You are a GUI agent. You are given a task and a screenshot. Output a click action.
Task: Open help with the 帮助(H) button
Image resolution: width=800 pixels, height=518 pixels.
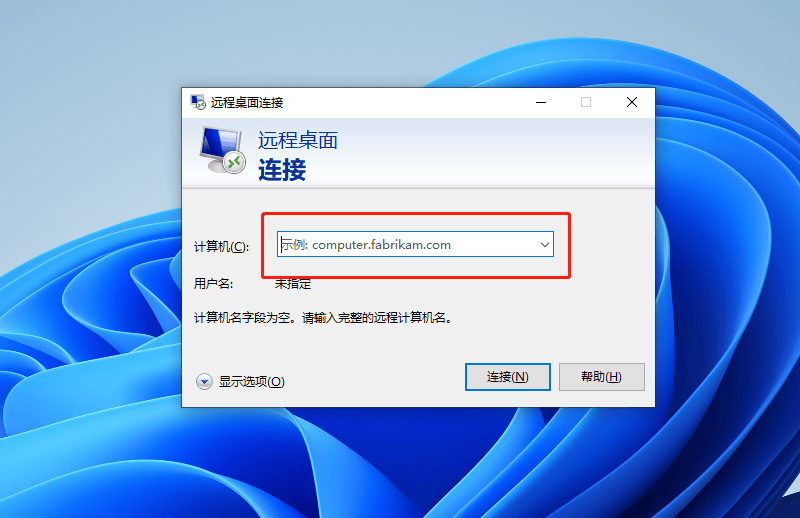pos(602,377)
